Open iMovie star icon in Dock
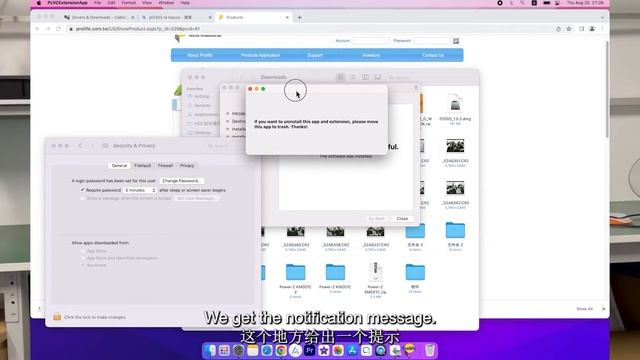The height and width of the screenshot is (360, 640). [324, 350]
